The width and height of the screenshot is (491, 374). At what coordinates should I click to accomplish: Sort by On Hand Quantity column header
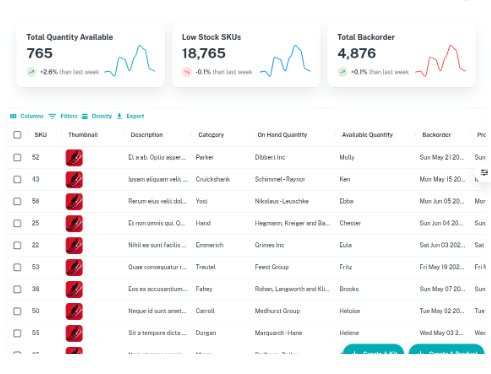pyautogui.click(x=282, y=135)
